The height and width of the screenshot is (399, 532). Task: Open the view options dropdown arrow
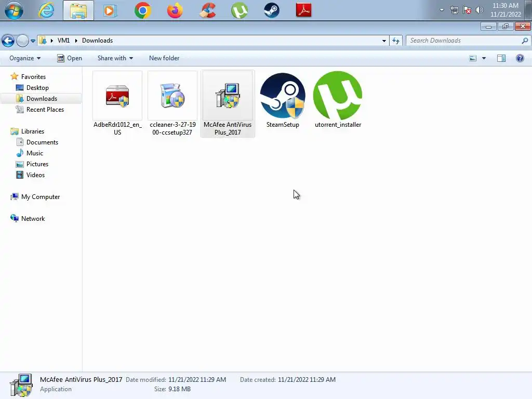[x=484, y=58]
